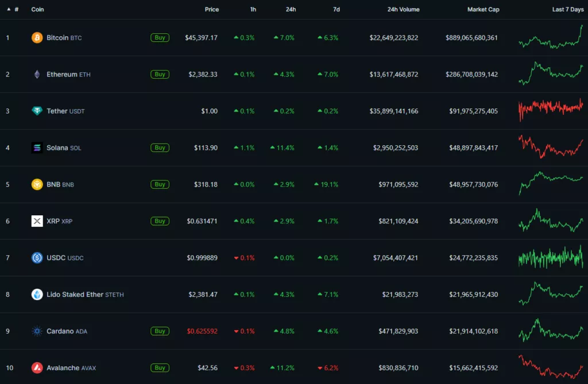588x384 pixels.
Task: Click Solana 24h change 11.4%
Action: (x=283, y=148)
